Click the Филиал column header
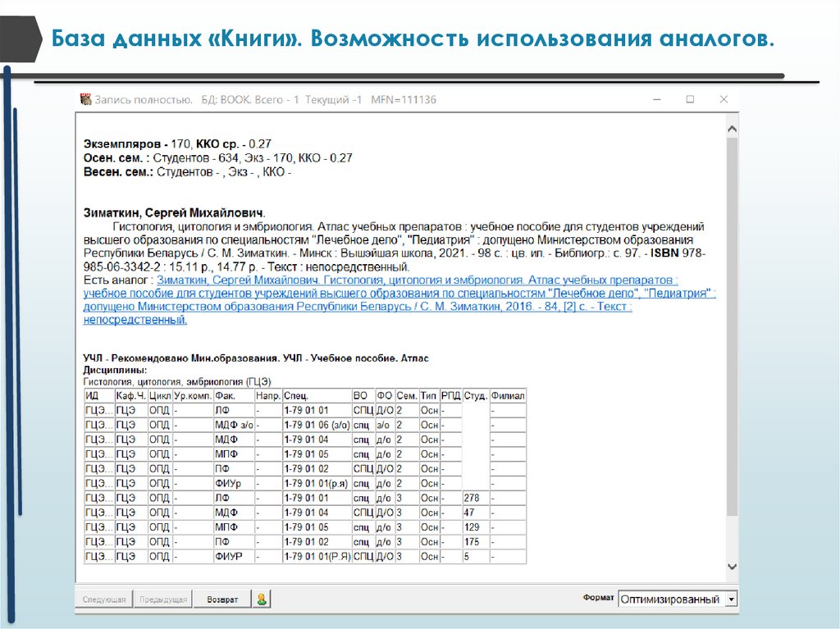 507,396
